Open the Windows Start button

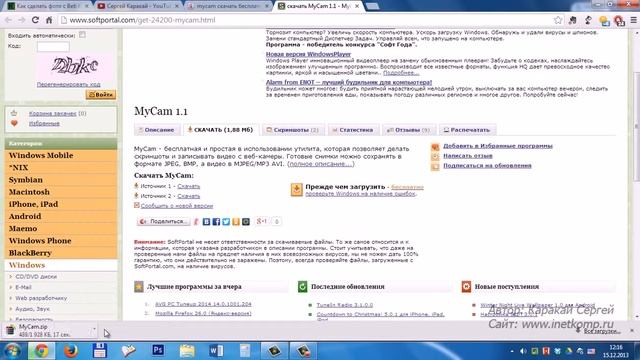[x=11, y=351]
